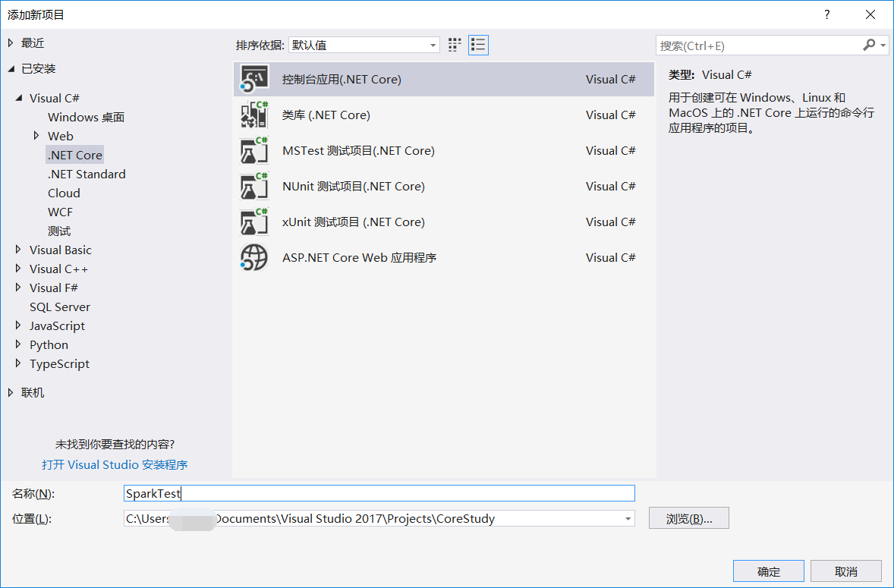Screen dimensions: 894x588
Task: Expand the Visual F# node
Action: point(18,287)
